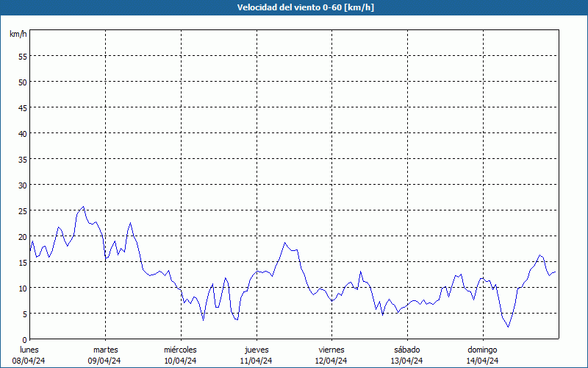
Task: Click the 'viernes' day label
Action: point(331,350)
